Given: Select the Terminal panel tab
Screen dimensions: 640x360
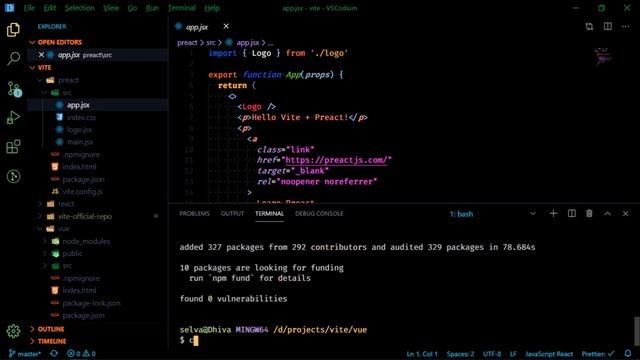Looking at the screenshot, I should point(269,213).
